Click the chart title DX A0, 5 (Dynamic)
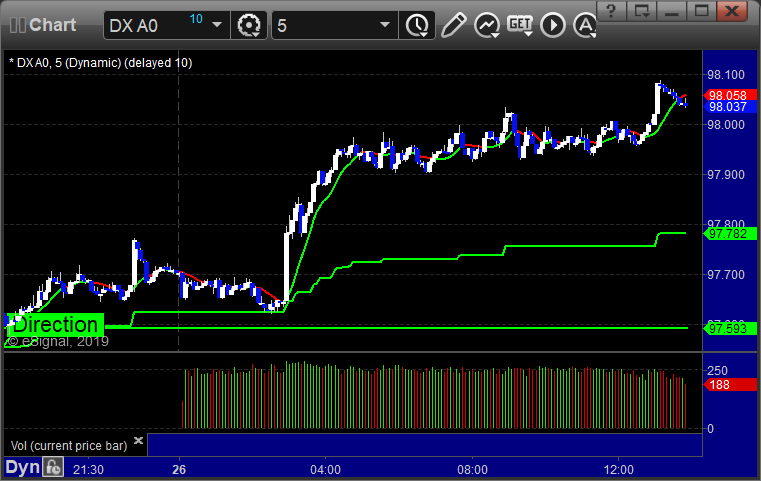This screenshot has height=481, width=761. pos(100,63)
